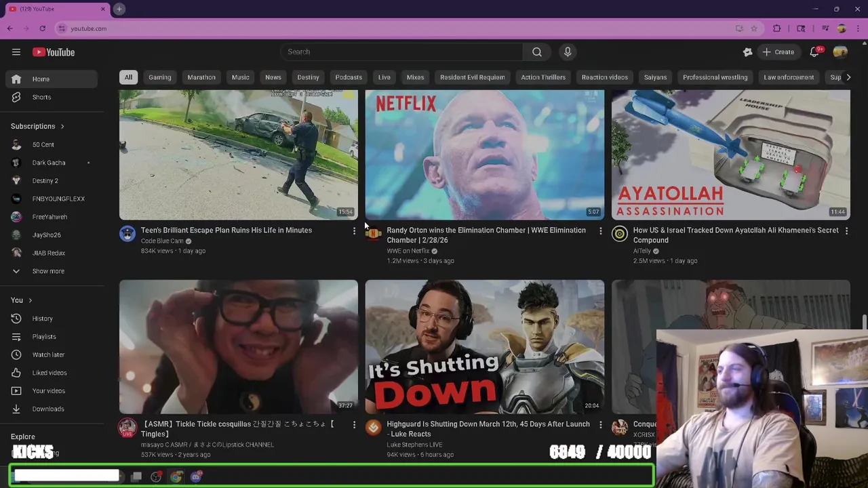Start voice search with the microphone icon
868x488 pixels.
point(568,52)
